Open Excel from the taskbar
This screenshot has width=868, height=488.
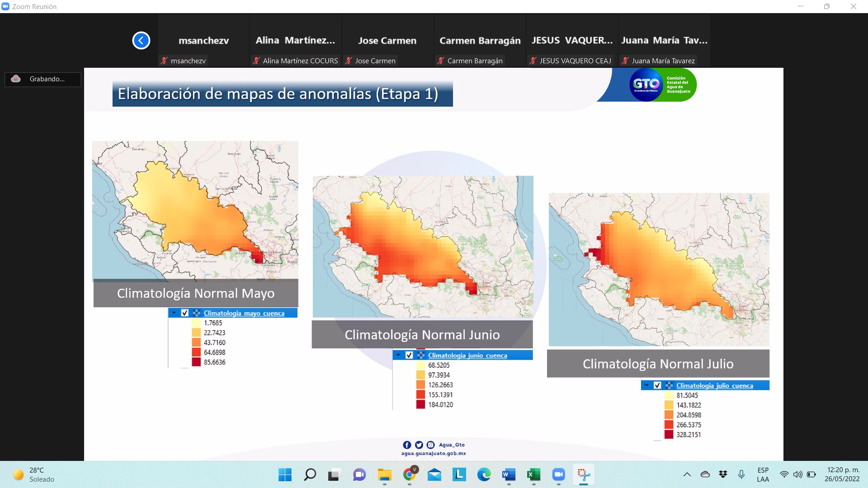pyautogui.click(x=533, y=474)
